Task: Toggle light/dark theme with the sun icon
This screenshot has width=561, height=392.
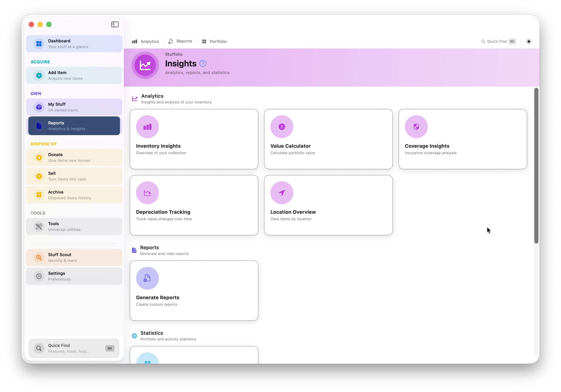Action: pyautogui.click(x=529, y=41)
